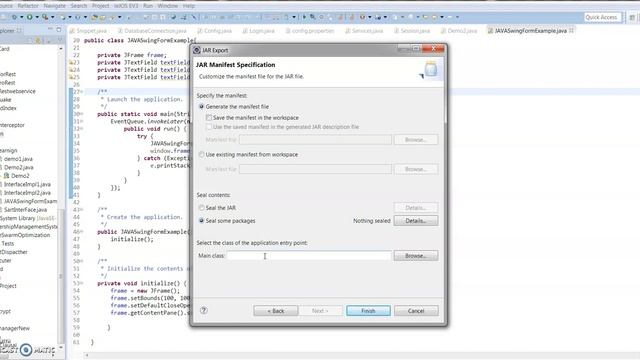The width and height of the screenshot is (640, 360).
Task: Switch to the Session.java tab
Action: click(x=412, y=31)
